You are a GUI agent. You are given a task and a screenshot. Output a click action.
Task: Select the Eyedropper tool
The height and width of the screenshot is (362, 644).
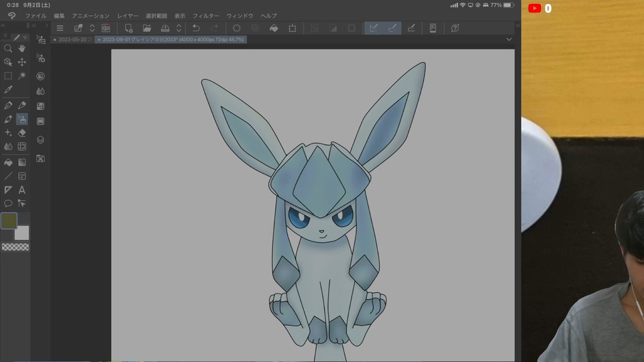coord(8,89)
